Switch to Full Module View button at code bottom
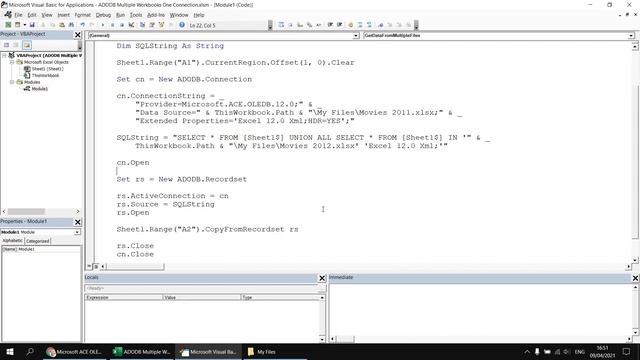This screenshot has width=640, height=360. [96, 267]
